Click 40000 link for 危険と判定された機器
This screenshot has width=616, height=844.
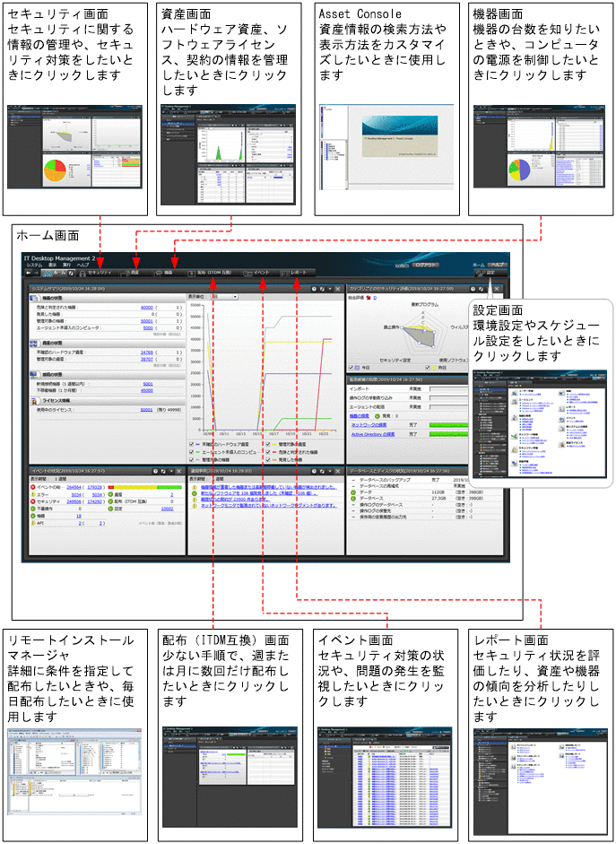point(147,308)
